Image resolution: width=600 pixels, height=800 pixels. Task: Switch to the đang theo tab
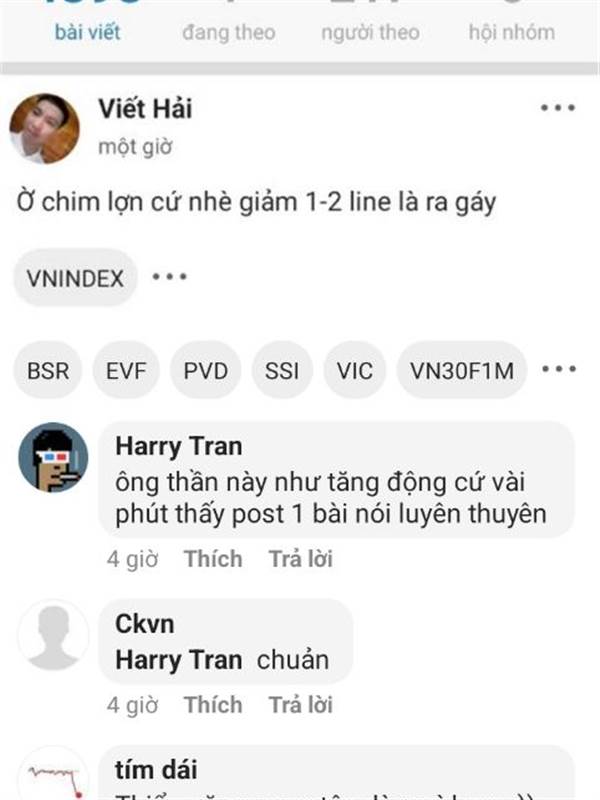point(229,33)
